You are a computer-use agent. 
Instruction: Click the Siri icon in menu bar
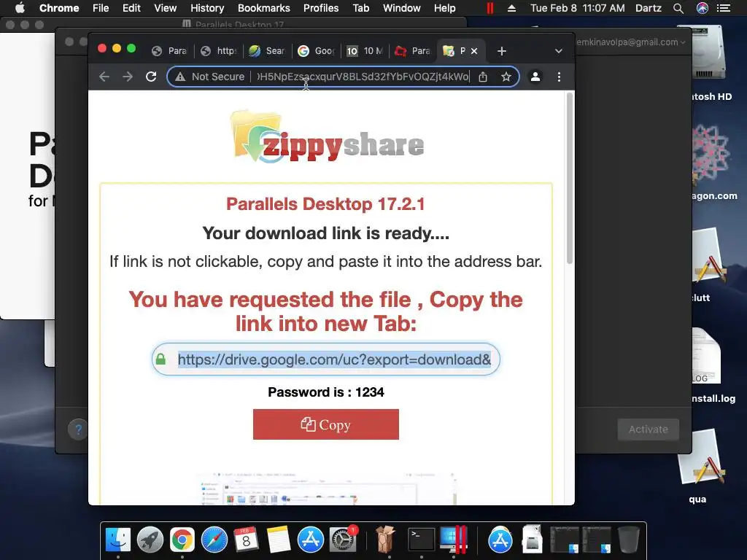(703, 8)
